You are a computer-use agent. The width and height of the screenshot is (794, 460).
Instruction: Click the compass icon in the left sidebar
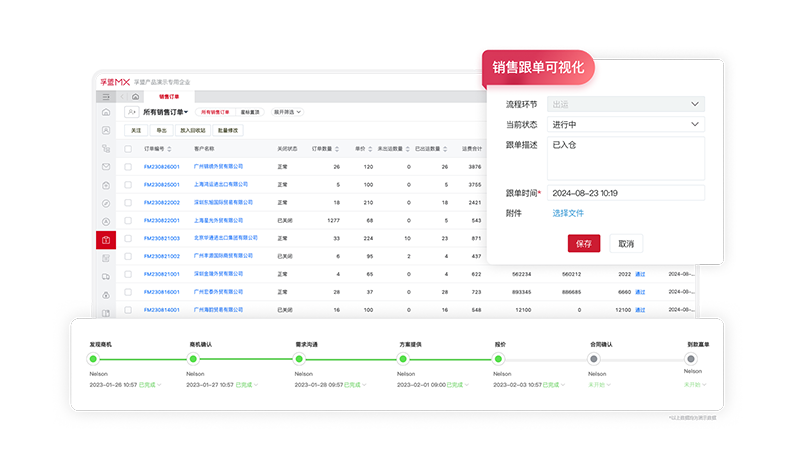click(106, 203)
